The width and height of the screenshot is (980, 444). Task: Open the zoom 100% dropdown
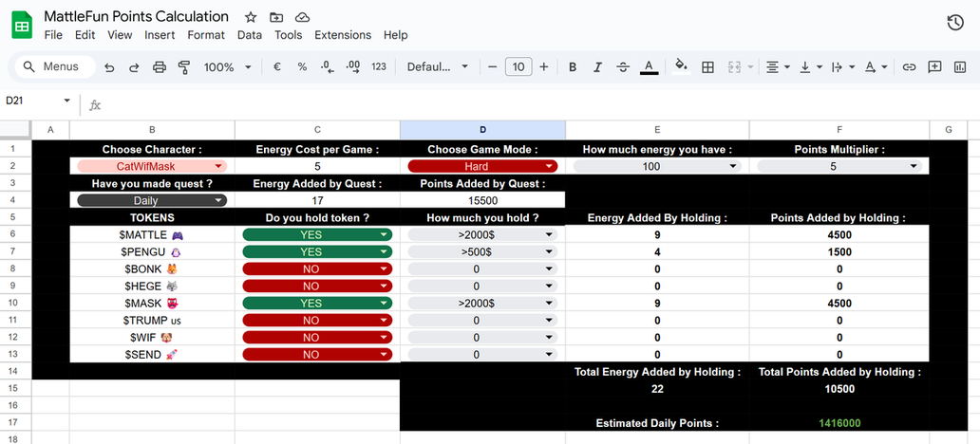point(228,67)
